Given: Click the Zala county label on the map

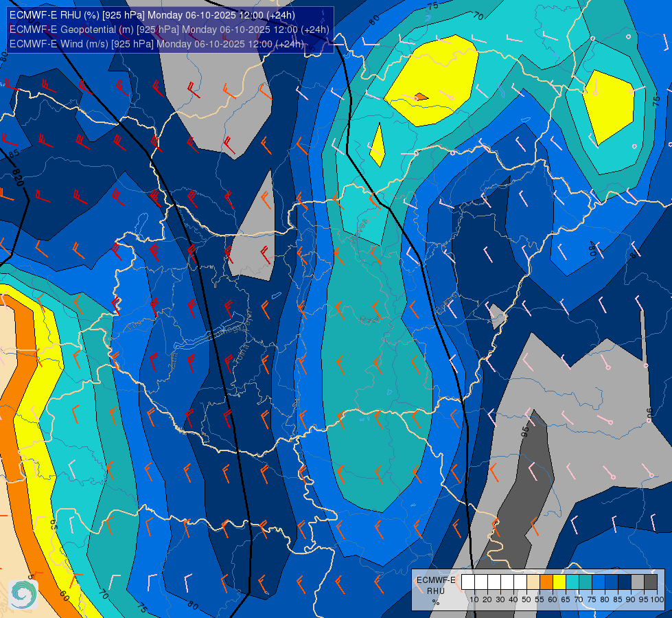Looking at the screenshot, I should [x=174, y=363].
